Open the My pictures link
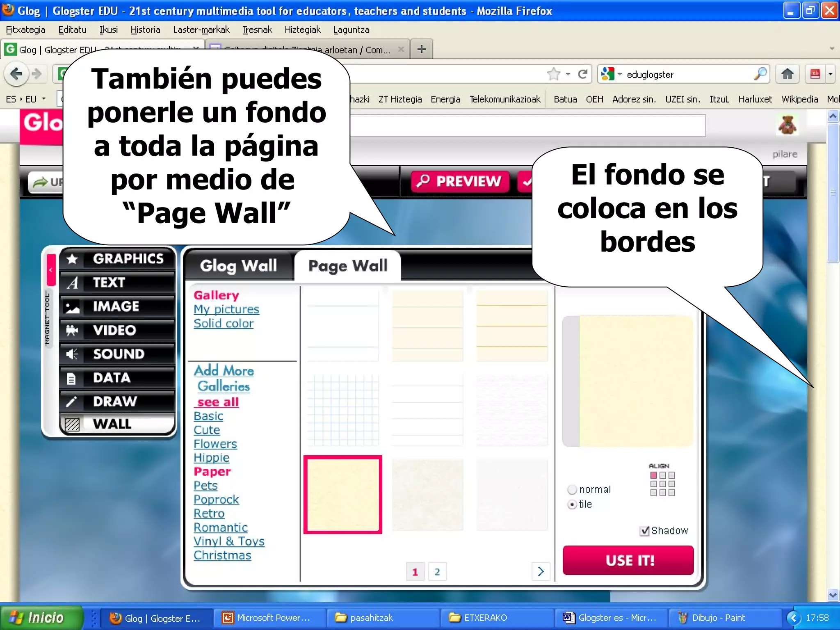The height and width of the screenshot is (630, 840). [226, 309]
